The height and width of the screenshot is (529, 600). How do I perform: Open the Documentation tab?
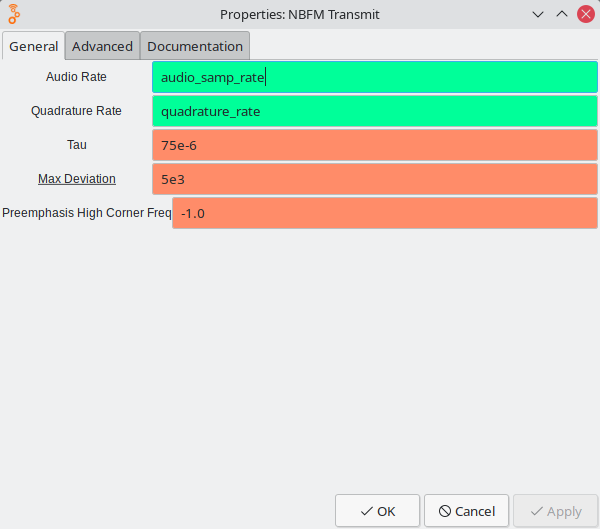[195, 46]
